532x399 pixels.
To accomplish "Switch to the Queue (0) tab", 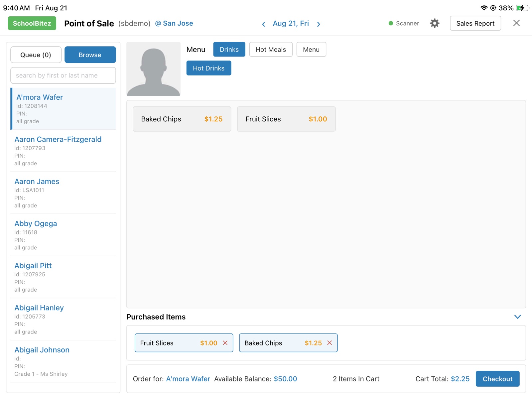I will pos(36,55).
